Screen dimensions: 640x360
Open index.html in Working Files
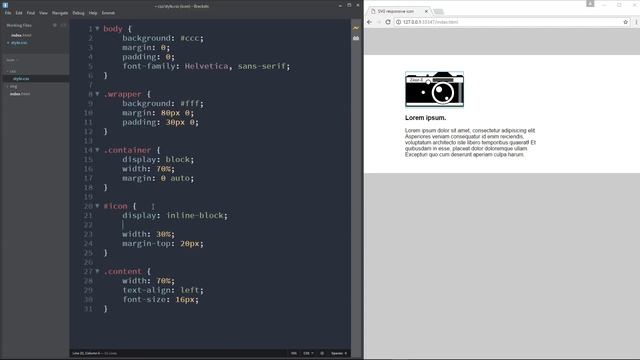(21, 36)
